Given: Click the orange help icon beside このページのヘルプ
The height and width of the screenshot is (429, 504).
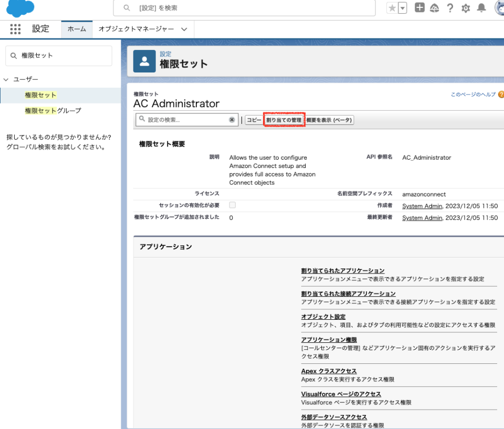Looking at the screenshot, I should point(501,95).
